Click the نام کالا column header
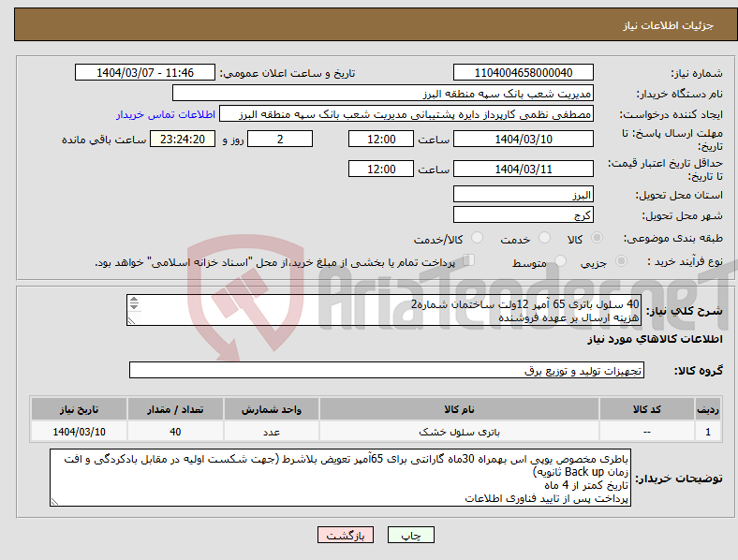738x560 pixels. click(x=459, y=409)
